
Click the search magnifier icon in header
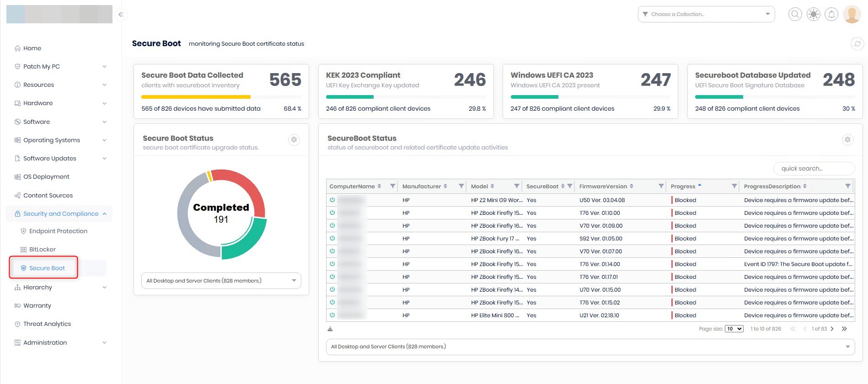click(795, 14)
